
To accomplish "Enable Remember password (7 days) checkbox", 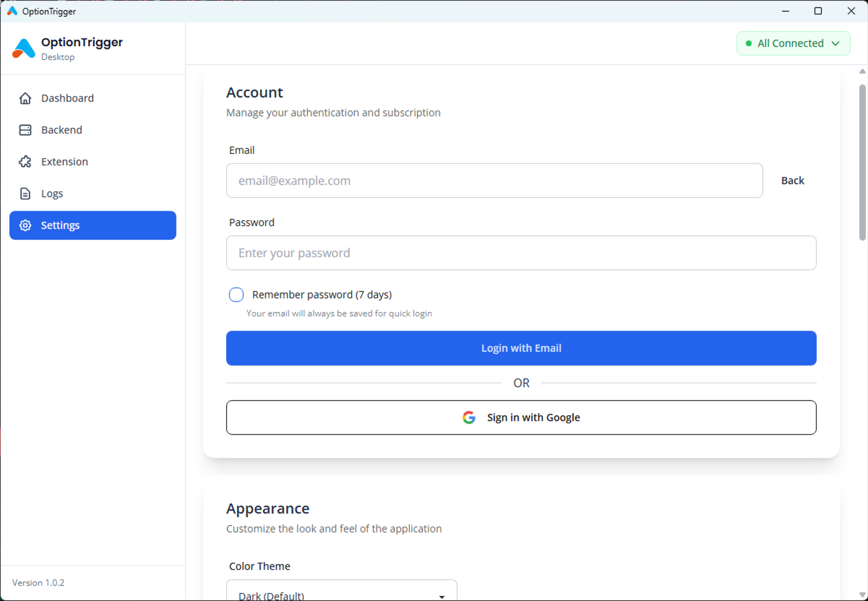I will (x=236, y=294).
